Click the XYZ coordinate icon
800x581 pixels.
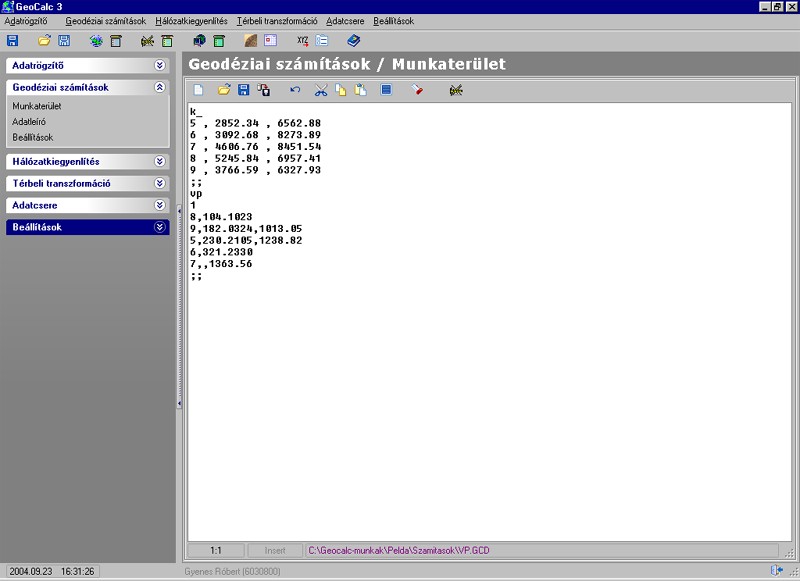tap(303, 41)
